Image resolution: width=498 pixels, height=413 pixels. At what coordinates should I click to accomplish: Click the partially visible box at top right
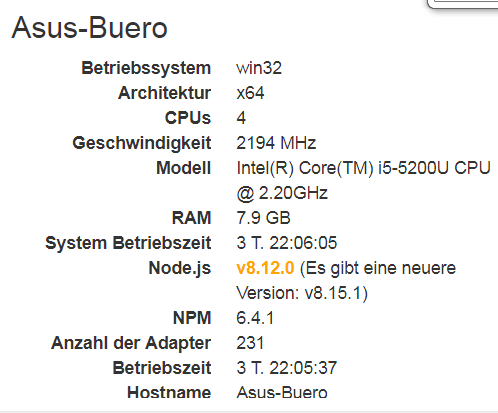coord(463,4)
